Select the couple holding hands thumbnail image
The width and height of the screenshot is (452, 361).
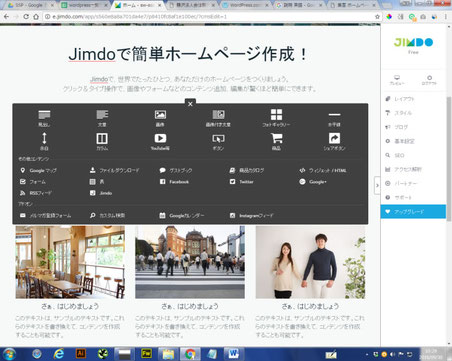pyautogui.click(x=310, y=262)
